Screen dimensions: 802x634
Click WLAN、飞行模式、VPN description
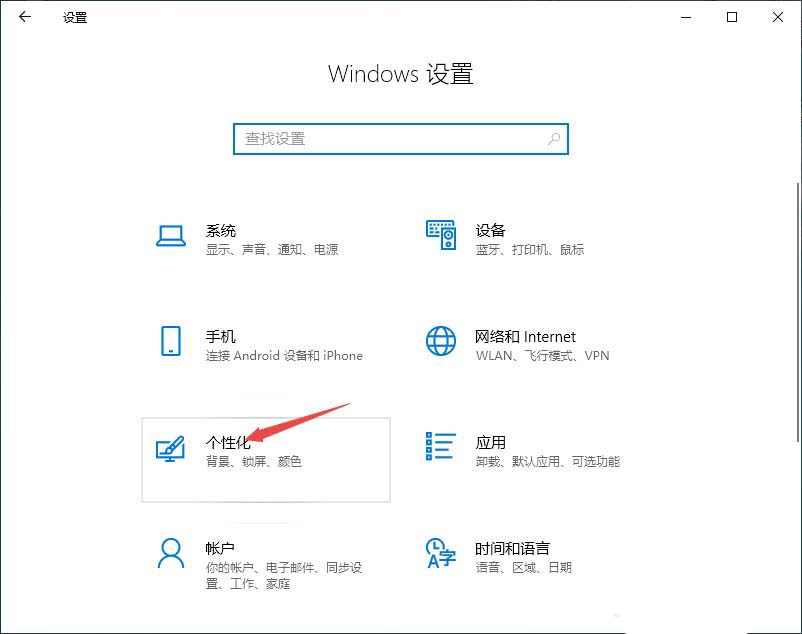click(543, 355)
